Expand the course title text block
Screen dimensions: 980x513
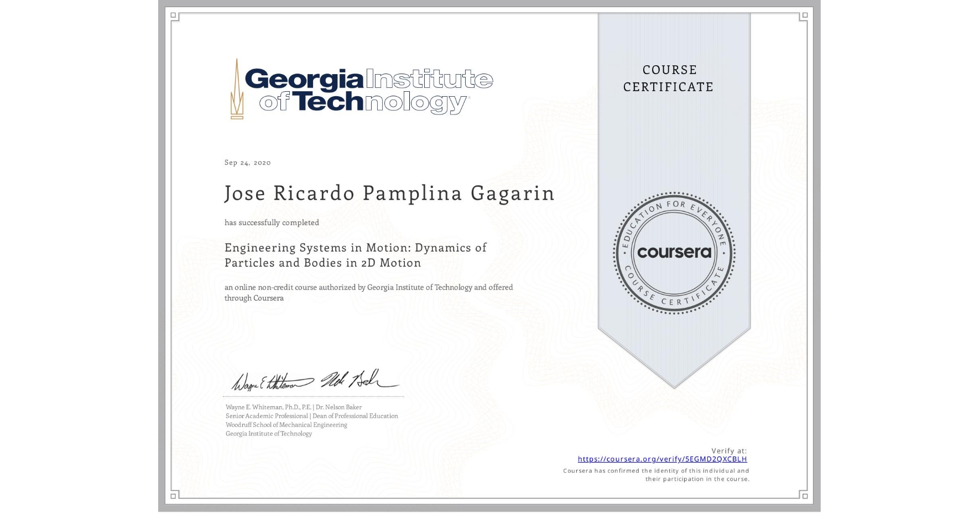click(355, 255)
